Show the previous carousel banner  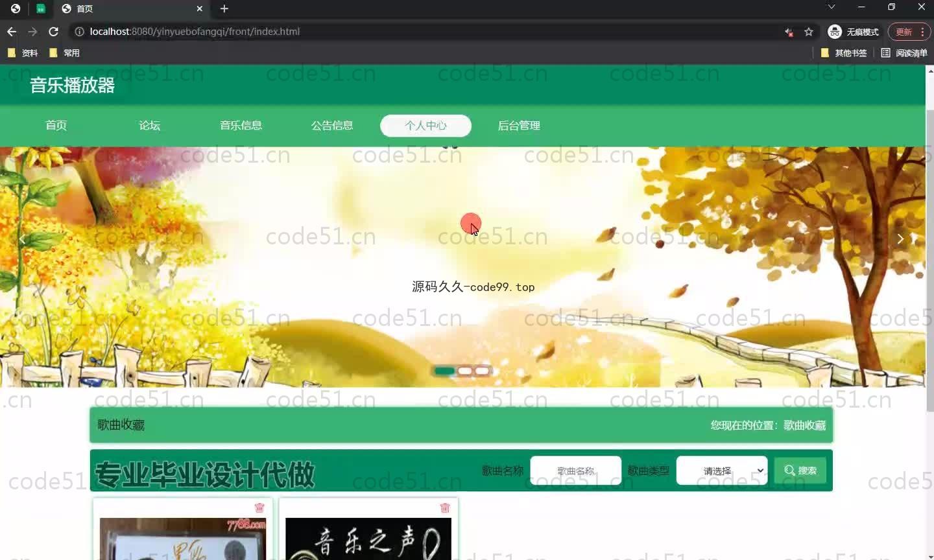tap(22, 240)
